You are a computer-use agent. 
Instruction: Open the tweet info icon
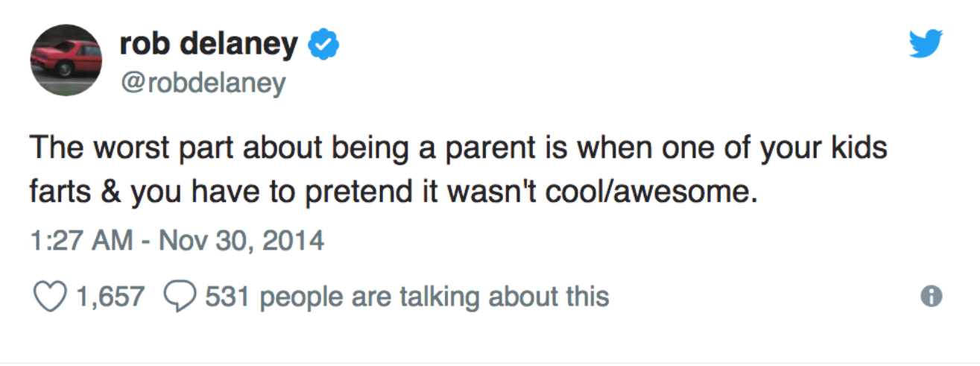tap(932, 297)
